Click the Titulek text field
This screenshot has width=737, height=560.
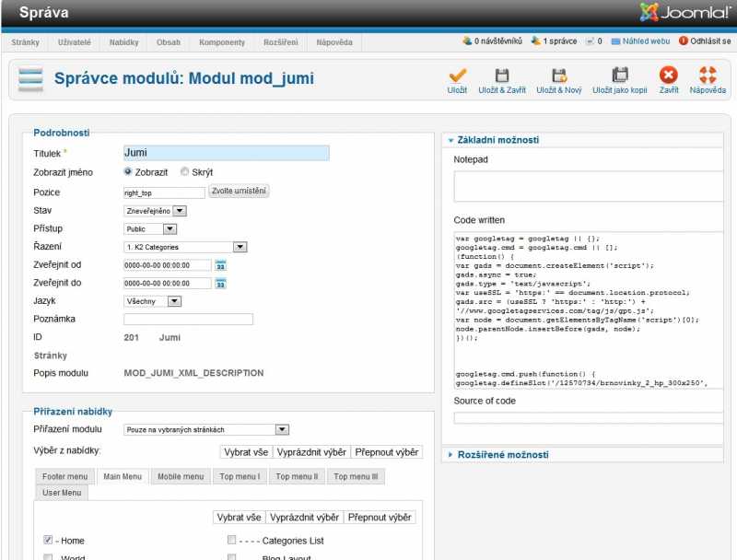pyautogui.click(x=226, y=153)
